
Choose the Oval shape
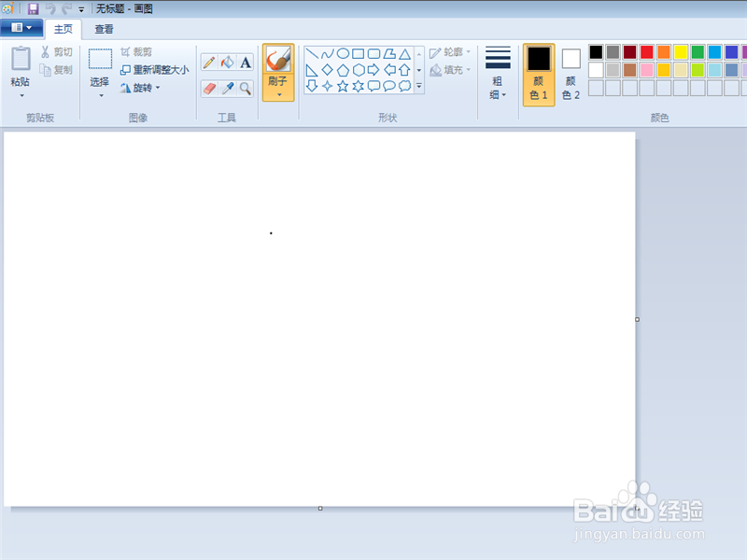click(x=343, y=53)
